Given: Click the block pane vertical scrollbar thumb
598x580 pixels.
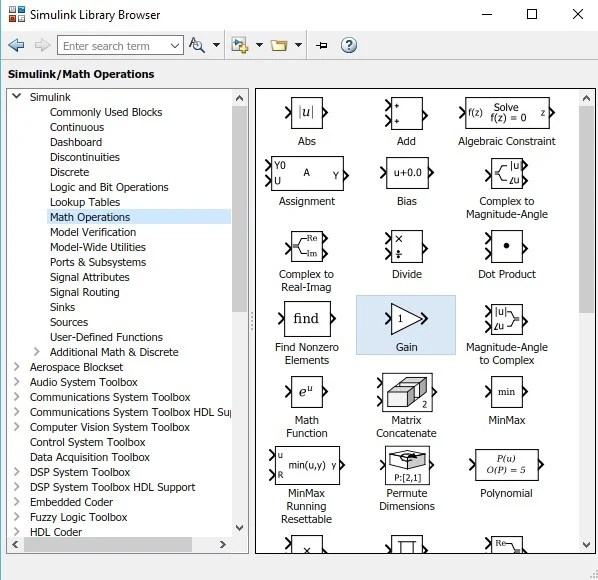Looking at the screenshot, I should coord(586,209).
